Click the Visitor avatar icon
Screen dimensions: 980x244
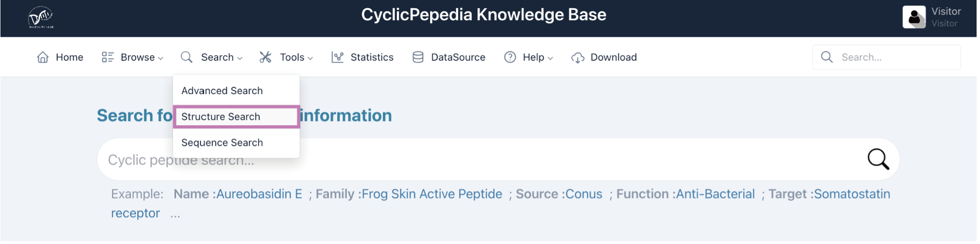[x=914, y=17]
